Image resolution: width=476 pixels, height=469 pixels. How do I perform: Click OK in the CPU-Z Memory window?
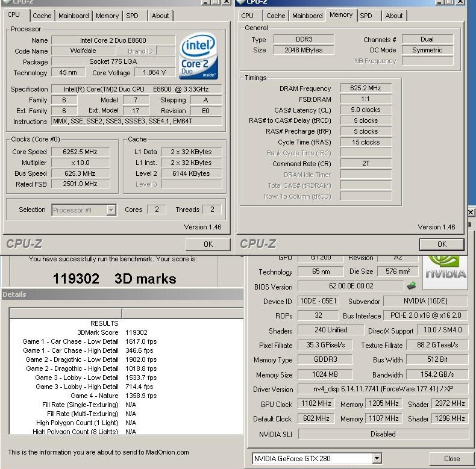click(x=442, y=244)
